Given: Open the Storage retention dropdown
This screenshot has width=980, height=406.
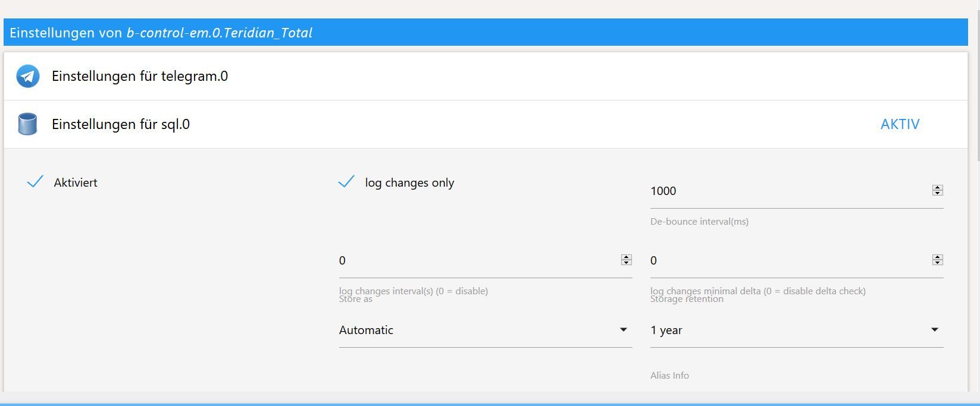Looking at the screenshot, I should point(796,331).
